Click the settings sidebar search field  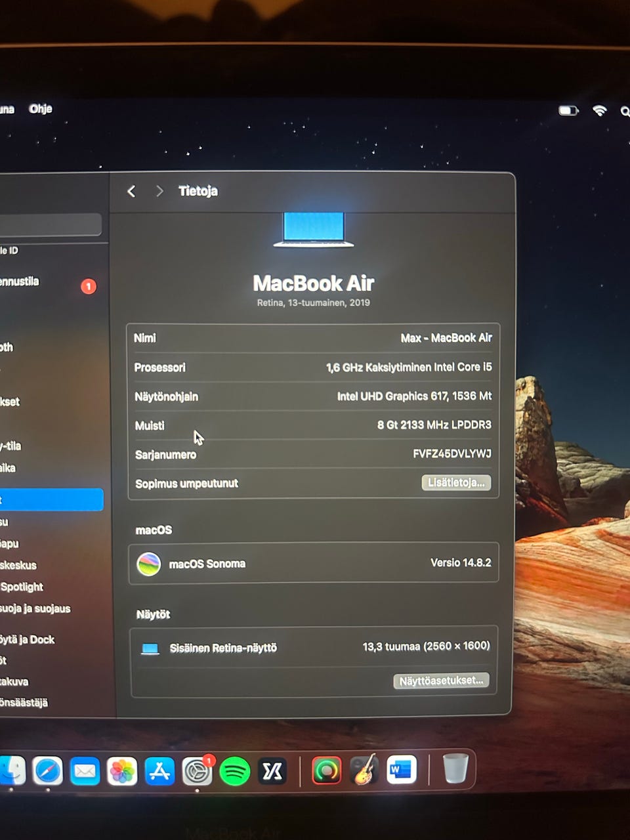50,224
